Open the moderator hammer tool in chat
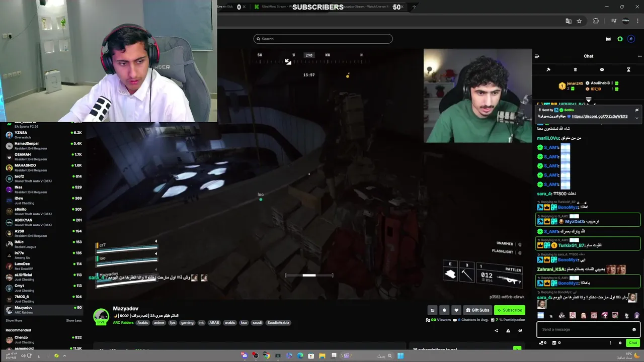 coord(548,70)
